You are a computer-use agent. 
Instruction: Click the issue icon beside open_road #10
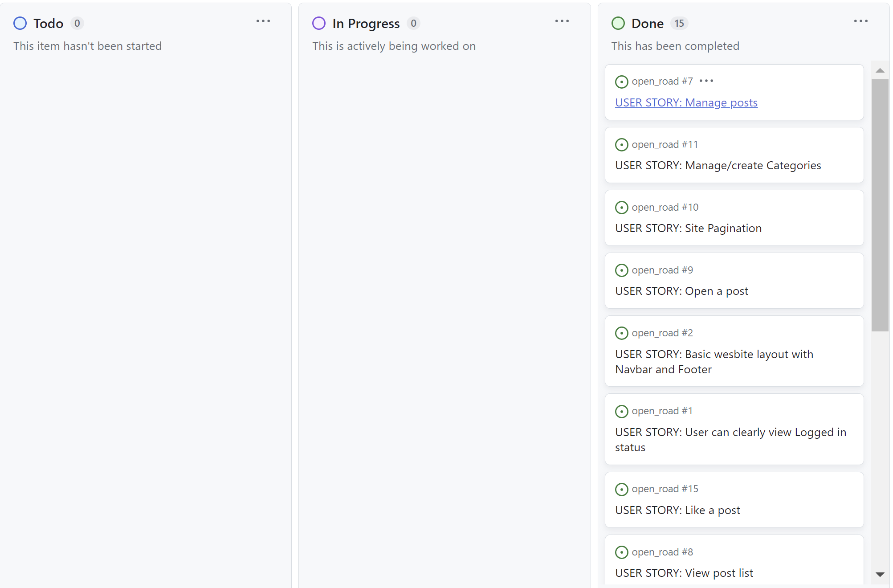(622, 208)
